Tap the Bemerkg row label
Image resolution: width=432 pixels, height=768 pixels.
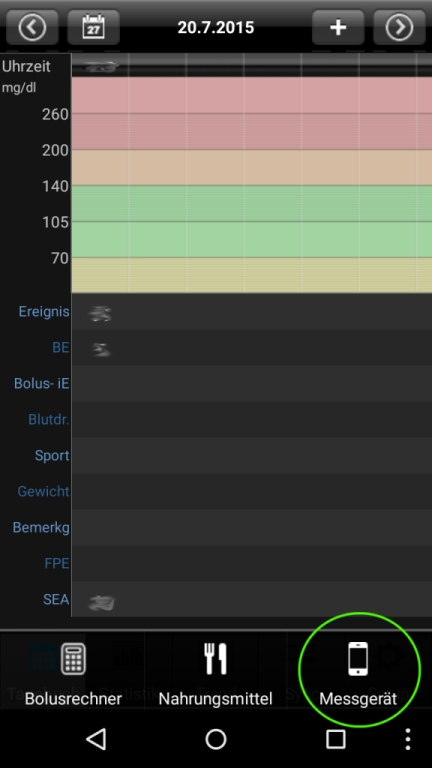tap(41, 528)
